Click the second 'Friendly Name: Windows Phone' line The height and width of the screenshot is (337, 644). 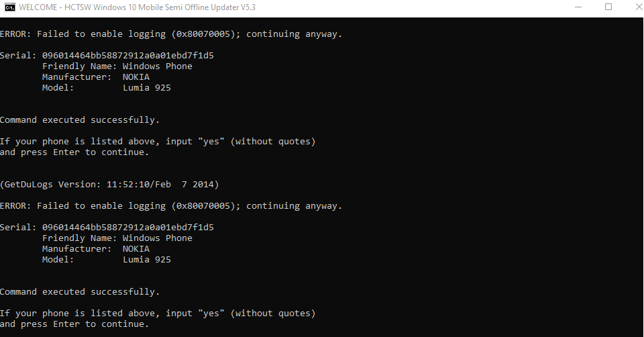click(117, 238)
